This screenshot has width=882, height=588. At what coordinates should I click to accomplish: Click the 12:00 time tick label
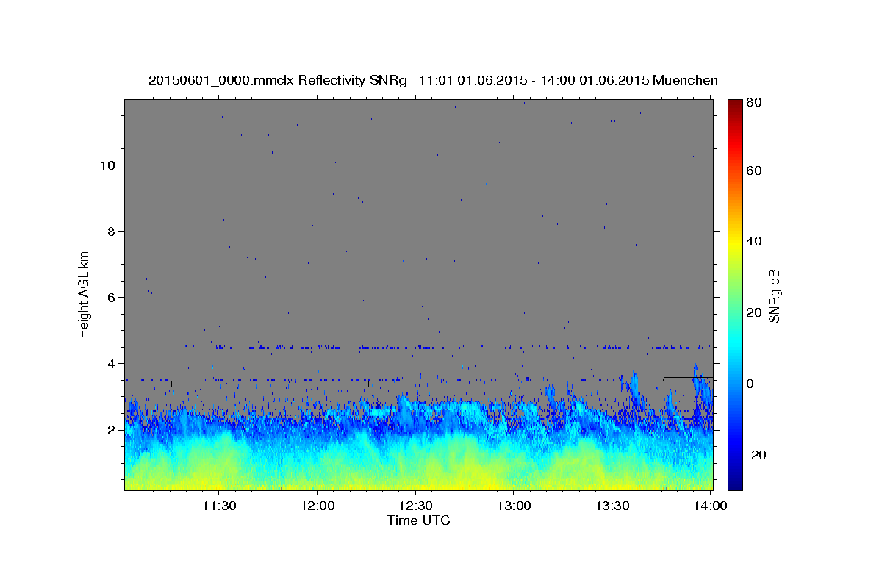click(318, 506)
